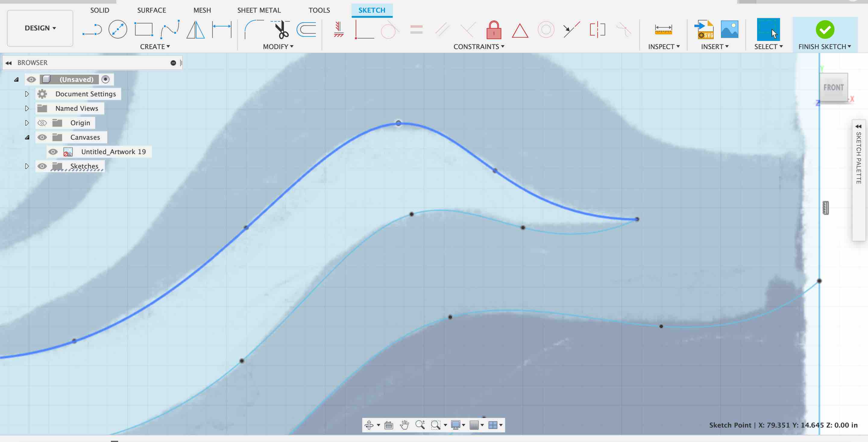Screen dimensions: 868x442
Task: Expand the Document Settings node
Action: coord(27,94)
